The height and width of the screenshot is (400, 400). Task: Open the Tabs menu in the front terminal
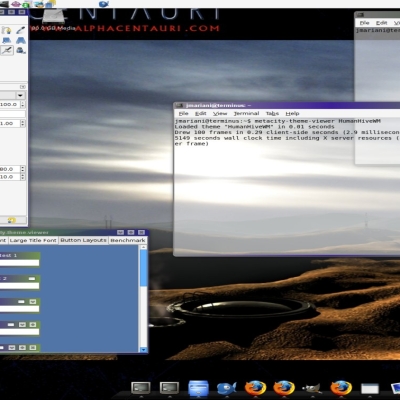pos(272,113)
